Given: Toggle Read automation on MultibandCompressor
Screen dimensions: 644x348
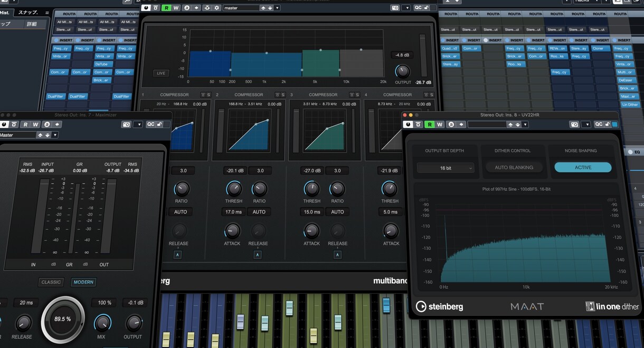Looking at the screenshot, I should 166,8.
